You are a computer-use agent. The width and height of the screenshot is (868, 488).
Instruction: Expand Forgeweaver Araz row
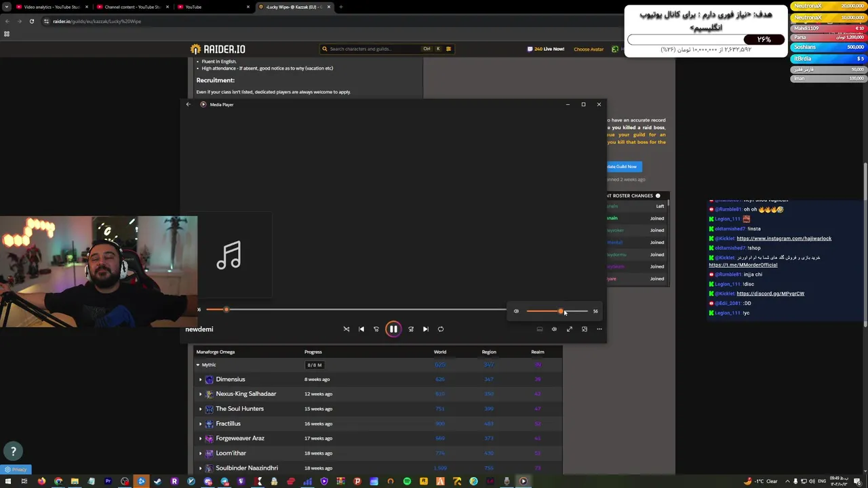click(201, 439)
